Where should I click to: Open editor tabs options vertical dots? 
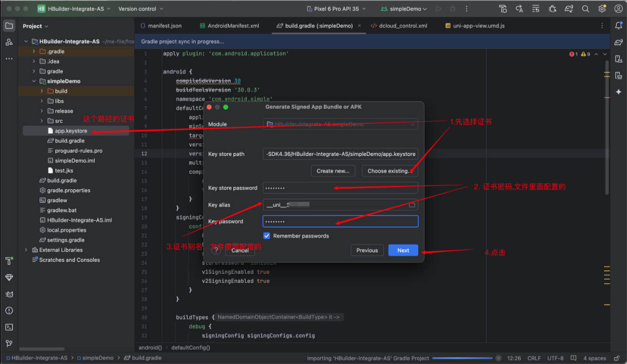click(602, 26)
